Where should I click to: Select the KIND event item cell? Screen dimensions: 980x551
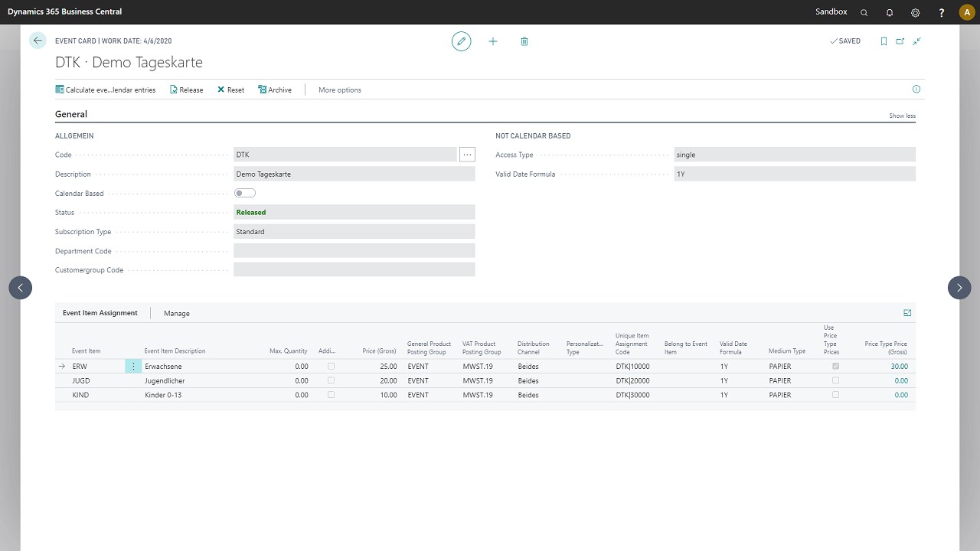pyautogui.click(x=80, y=395)
